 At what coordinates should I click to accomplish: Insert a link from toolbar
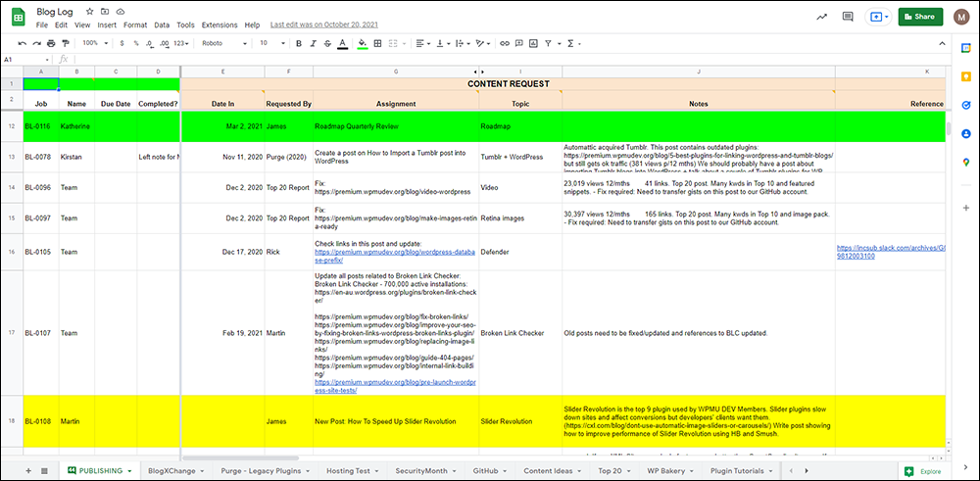pyautogui.click(x=505, y=44)
